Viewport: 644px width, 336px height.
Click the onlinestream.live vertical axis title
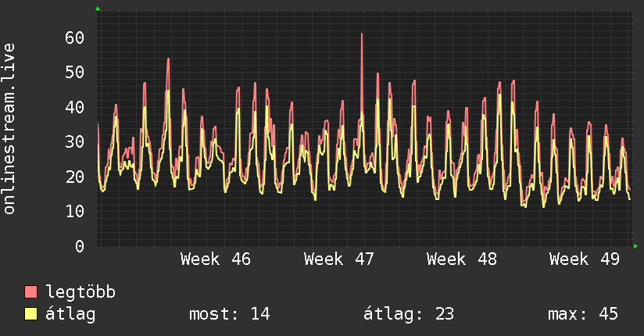9,129
